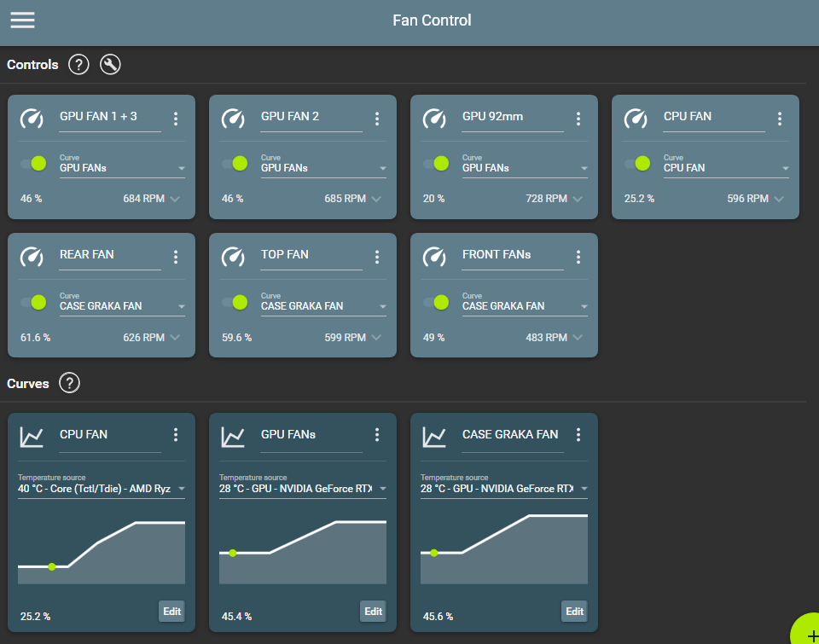Edit the CASE GRAKA FAN curve
819x644 pixels.
tap(574, 611)
